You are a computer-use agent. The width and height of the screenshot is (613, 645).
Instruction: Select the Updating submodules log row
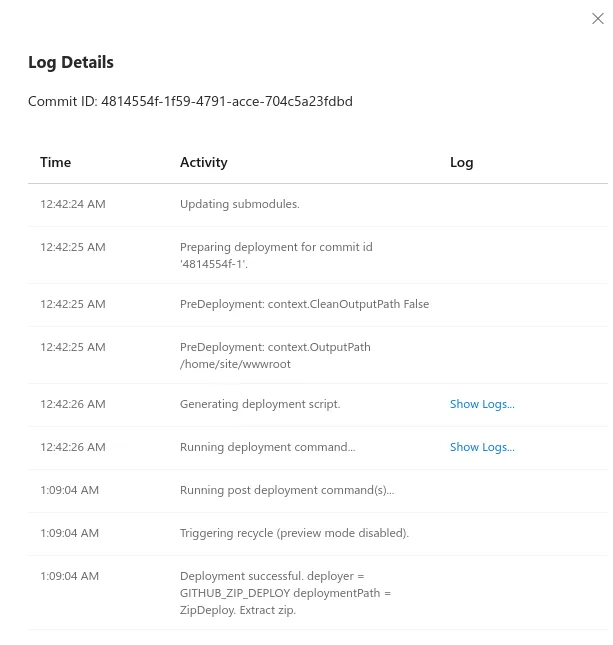coord(318,204)
